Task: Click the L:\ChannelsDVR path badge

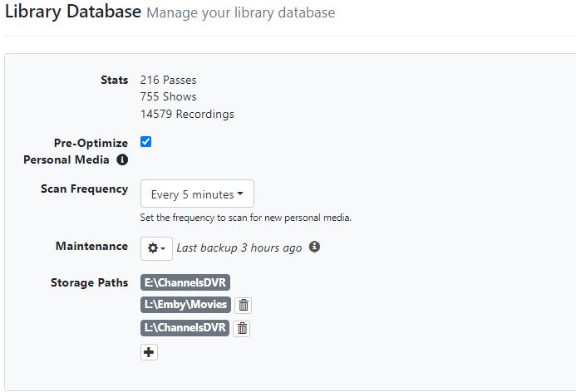Action: pos(185,328)
